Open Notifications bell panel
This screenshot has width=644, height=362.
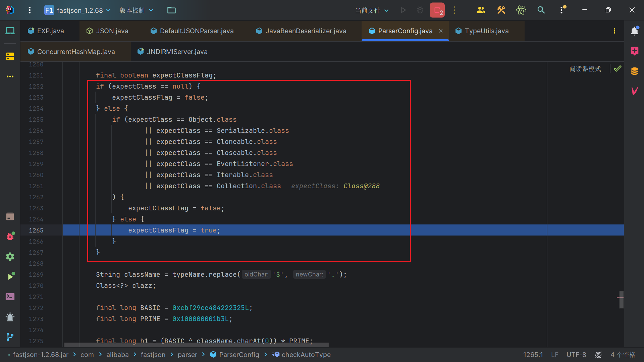tap(635, 31)
